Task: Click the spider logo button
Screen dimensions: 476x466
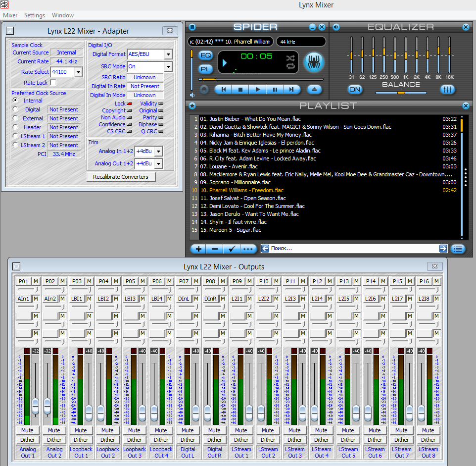Action: [x=314, y=62]
